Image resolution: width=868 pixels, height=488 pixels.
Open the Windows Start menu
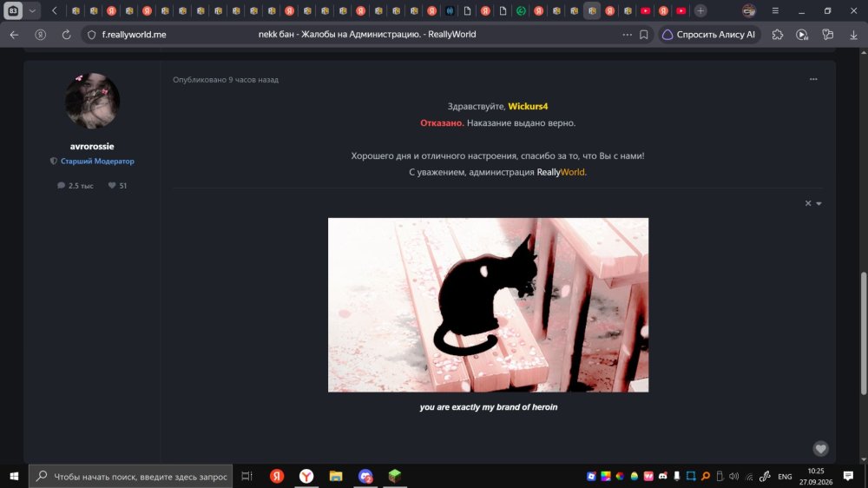[14, 477]
